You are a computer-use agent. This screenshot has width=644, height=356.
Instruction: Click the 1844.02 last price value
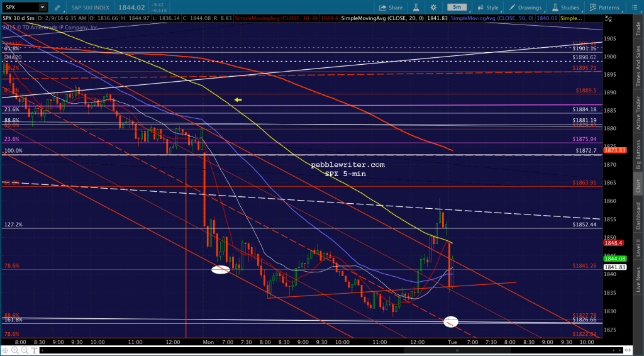tap(131, 8)
